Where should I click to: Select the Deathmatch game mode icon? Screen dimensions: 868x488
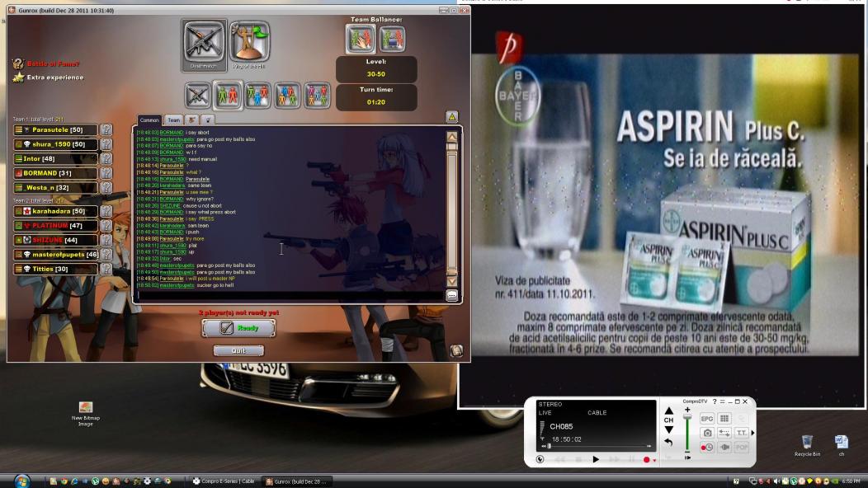pos(202,44)
